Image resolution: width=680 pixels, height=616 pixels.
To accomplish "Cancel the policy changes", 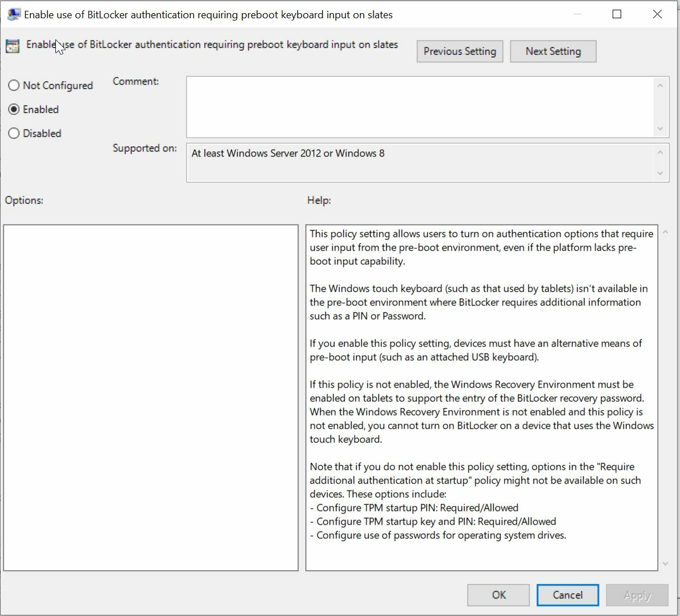I will tap(567, 595).
